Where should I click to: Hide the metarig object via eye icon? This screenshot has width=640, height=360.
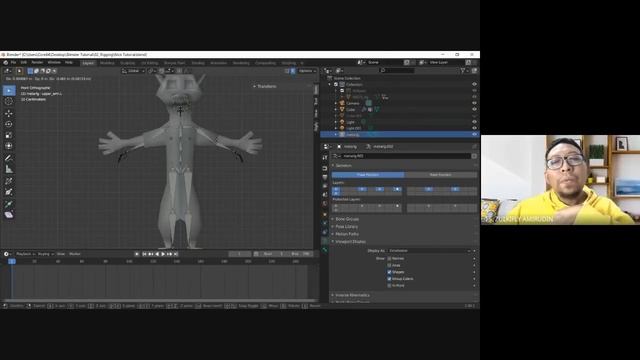point(474,134)
